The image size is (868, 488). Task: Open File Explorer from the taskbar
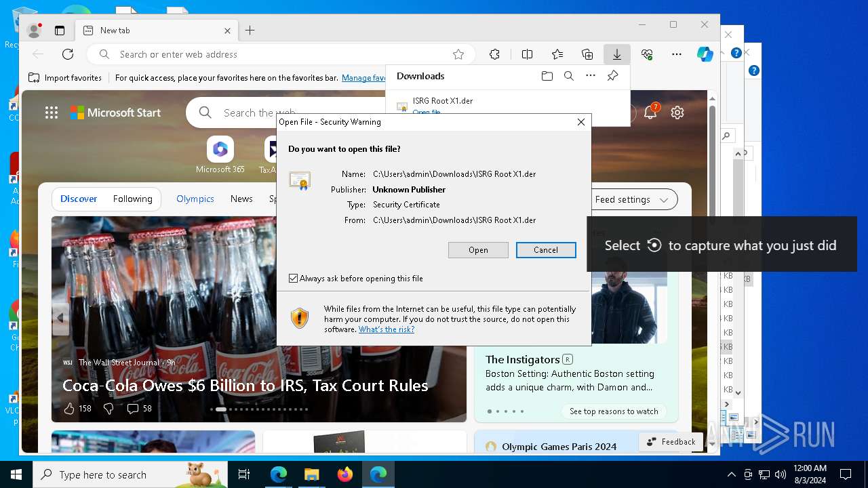[x=312, y=474]
